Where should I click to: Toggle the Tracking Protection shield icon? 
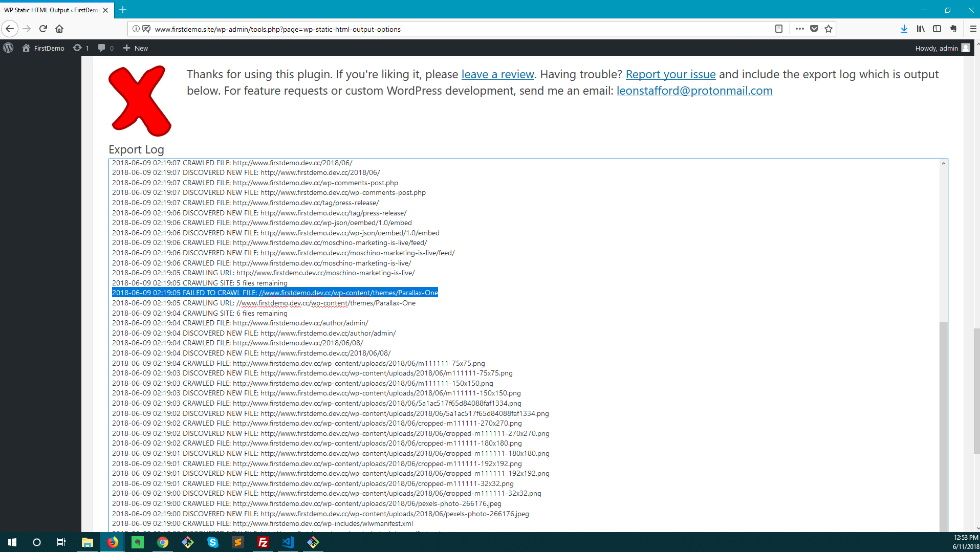(x=146, y=29)
